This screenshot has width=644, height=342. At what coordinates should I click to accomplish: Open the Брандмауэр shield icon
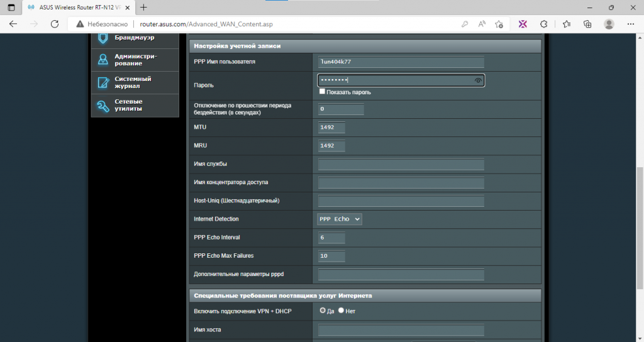[103, 38]
